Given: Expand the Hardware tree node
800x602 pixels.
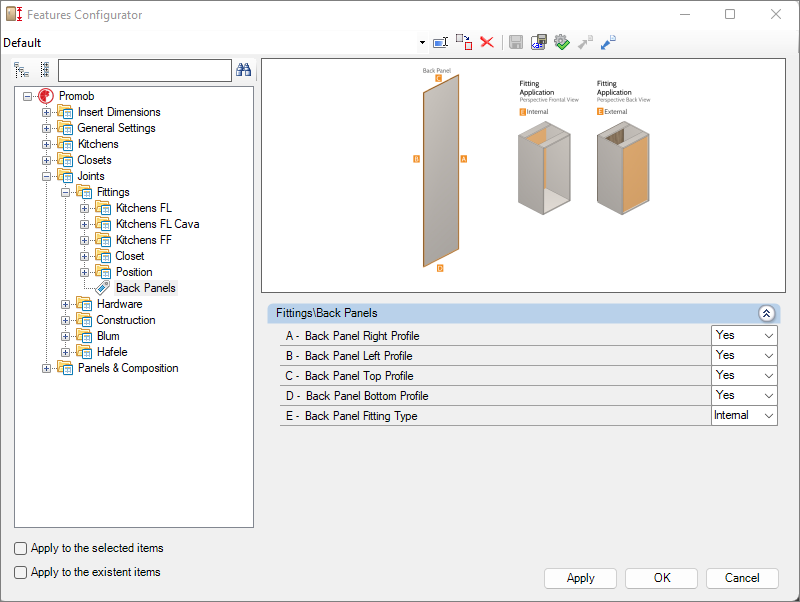Looking at the screenshot, I should pyautogui.click(x=66, y=304).
